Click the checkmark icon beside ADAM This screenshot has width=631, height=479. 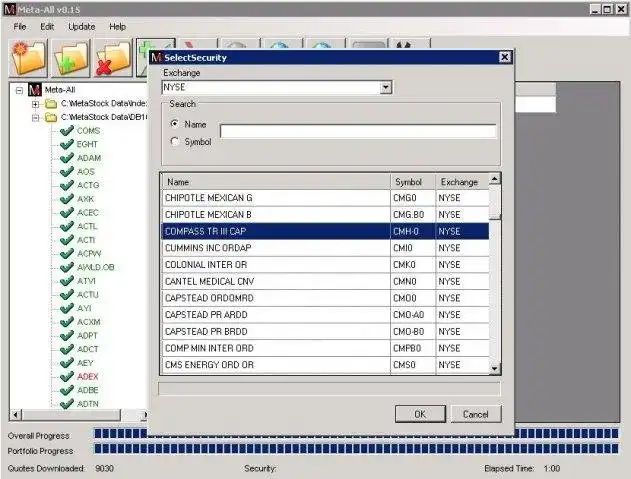point(66,158)
